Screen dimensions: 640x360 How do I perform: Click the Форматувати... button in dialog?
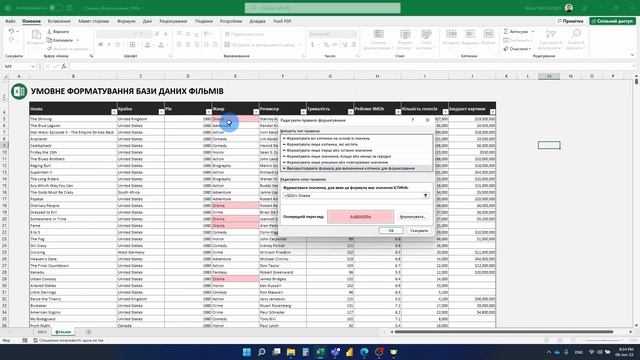(x=413, y=217)
